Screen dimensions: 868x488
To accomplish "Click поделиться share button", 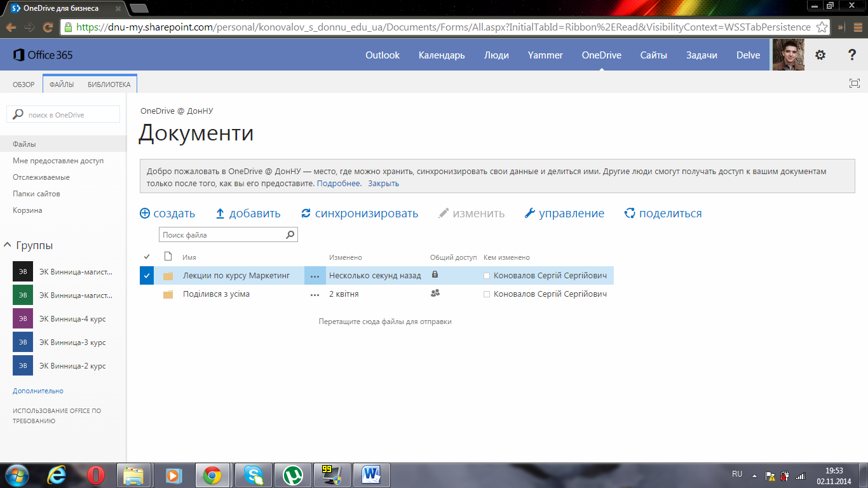I will click(x=663, y=213).
